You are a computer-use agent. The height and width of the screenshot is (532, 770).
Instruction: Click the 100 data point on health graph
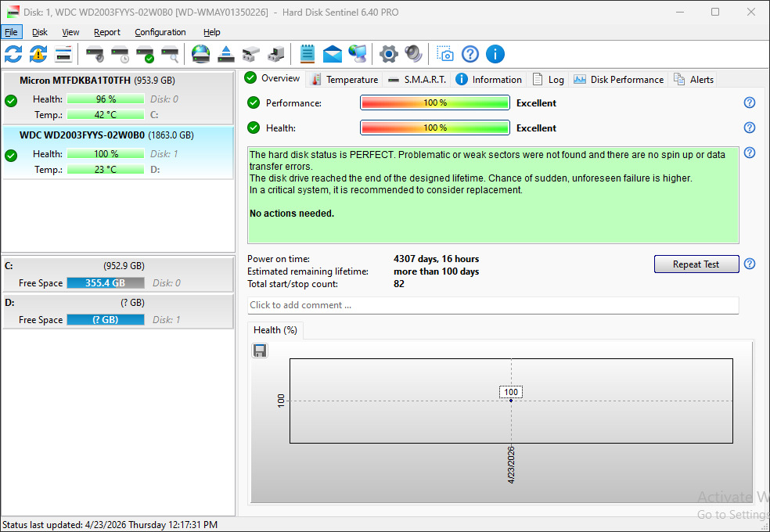click(511, 401)
